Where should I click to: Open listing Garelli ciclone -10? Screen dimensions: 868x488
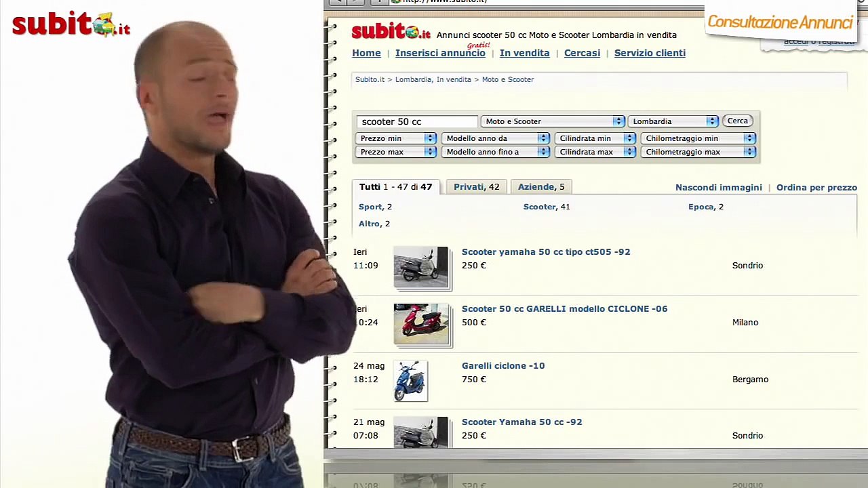[x=503, y=365]
